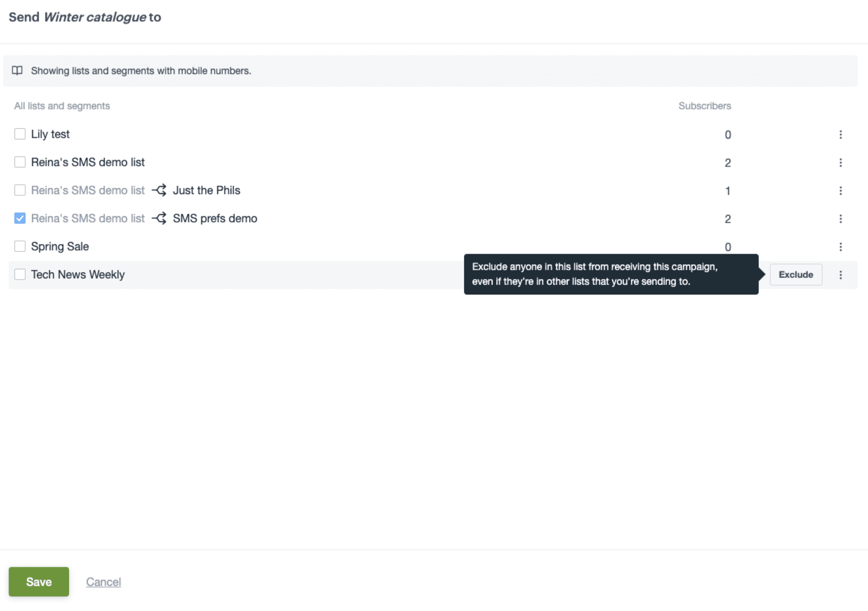This screenshot has height=611, width=868.
Task: Open options menu for Just the Phils segment
Action: [x=840, y=191]
